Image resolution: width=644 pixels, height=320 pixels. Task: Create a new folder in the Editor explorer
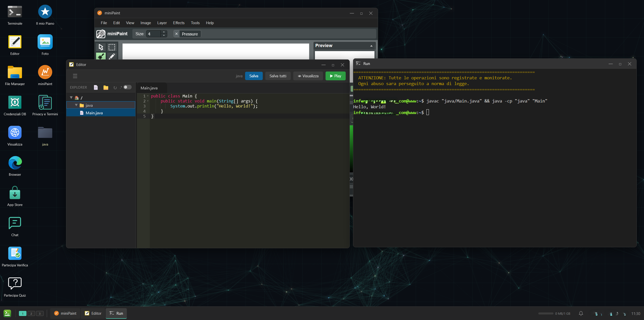click(106, 87)
